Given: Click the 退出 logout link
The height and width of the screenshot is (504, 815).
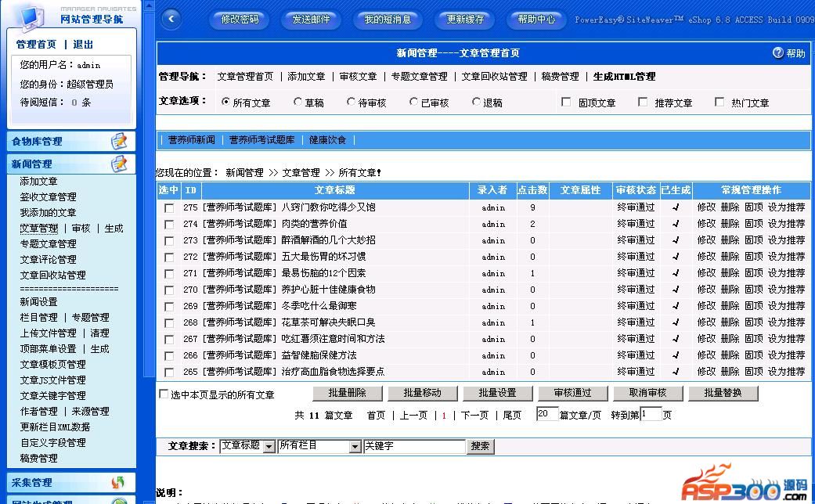Looking at the screenshot, I should pyautogui.click(x=83, y=45).
